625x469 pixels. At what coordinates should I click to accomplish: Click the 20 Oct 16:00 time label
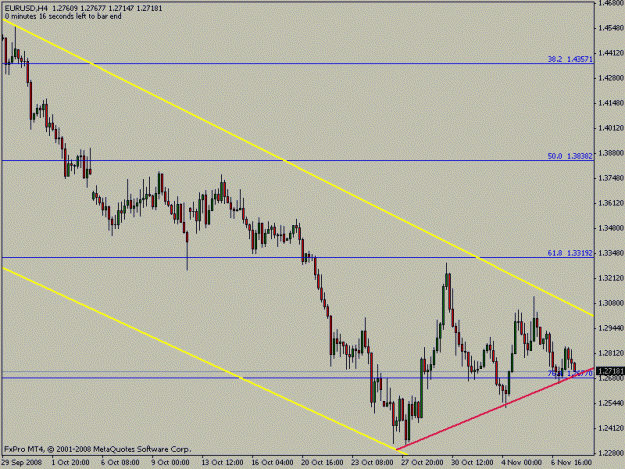(322, 463)
